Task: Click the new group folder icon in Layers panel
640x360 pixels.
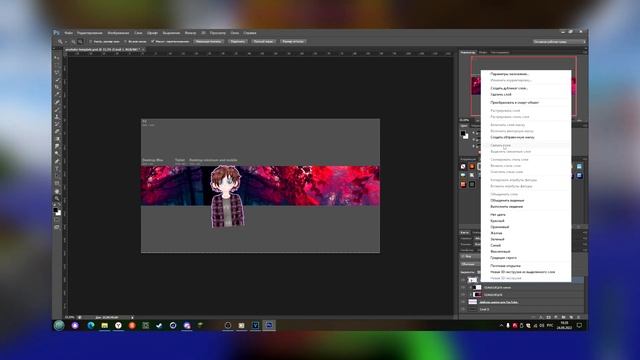Action: tap(563, 317)
